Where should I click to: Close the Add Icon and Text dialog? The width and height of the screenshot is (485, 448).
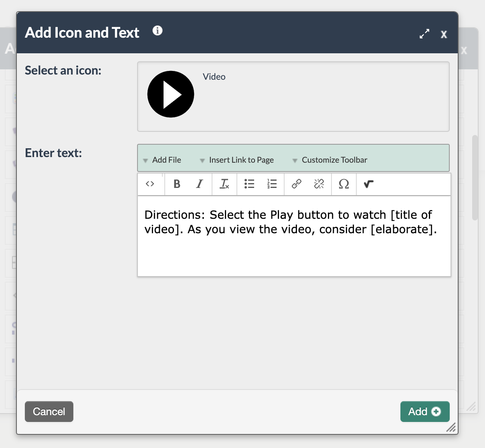pyautogui.click(x=444, y=34)
